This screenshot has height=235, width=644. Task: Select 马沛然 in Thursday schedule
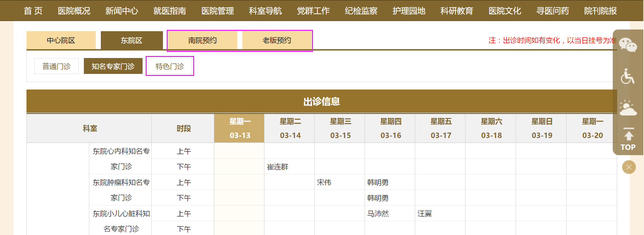(x=378, y=214)
